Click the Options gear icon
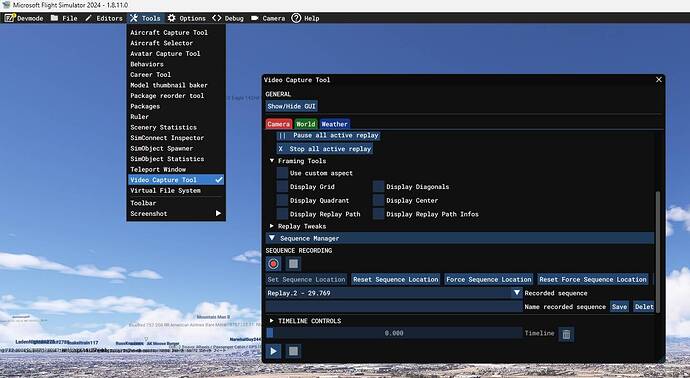Screen dimensions: 690x378 pyautogui.click(x=171, y=18)
